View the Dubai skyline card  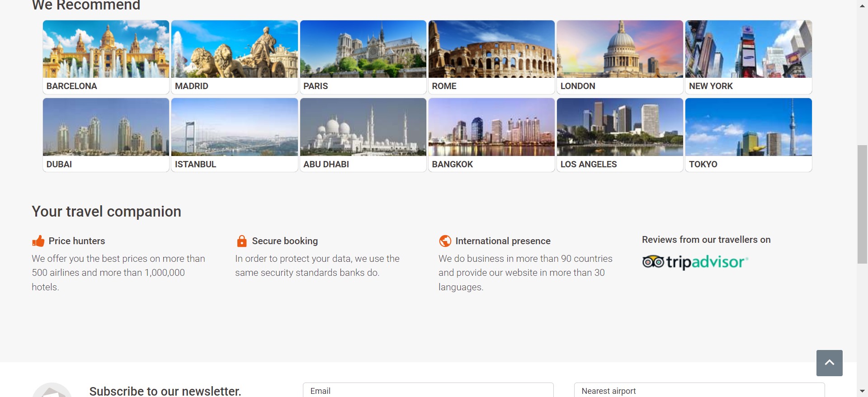click(x=106, y=134)
